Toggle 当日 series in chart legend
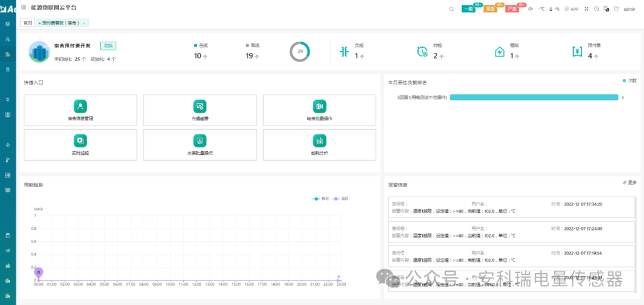This screenshot has width=644, height=305. click(x=340, y=198)
